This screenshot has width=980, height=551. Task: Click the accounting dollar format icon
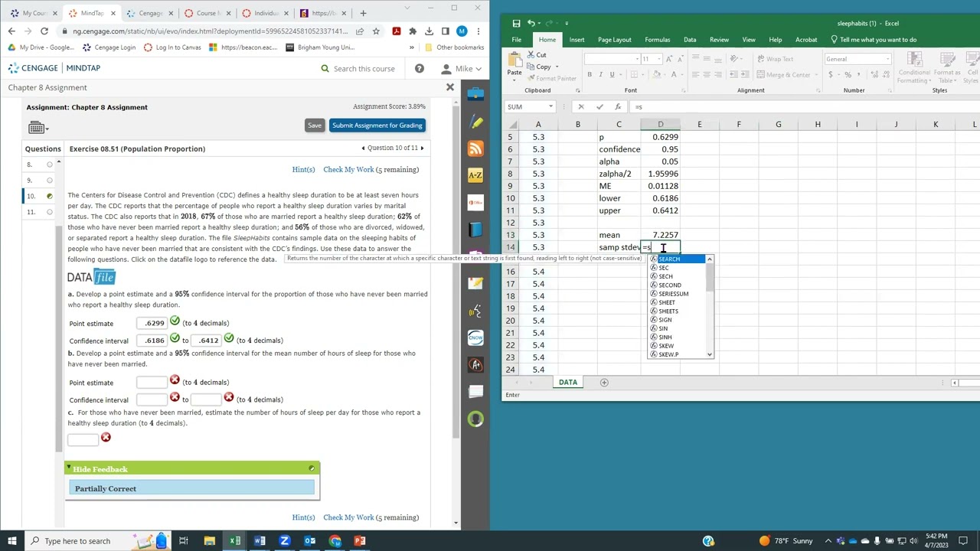[831, 74]
